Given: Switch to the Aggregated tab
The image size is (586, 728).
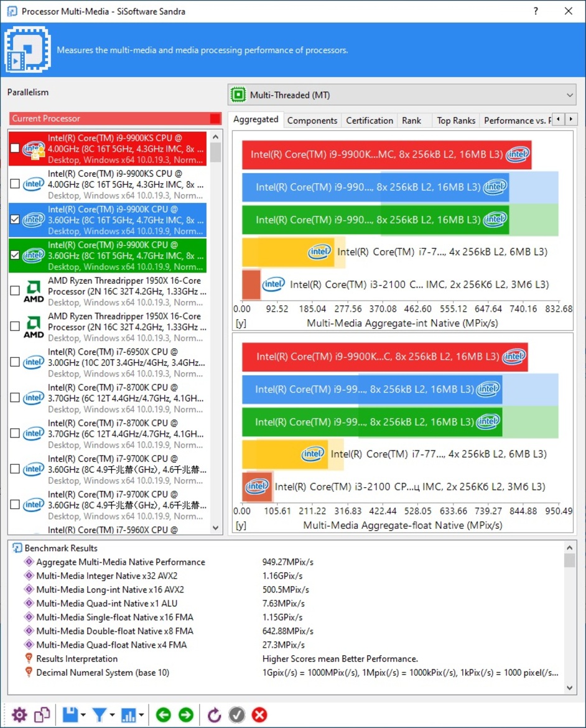Looking at the screenshot, I should click(256, 120).
